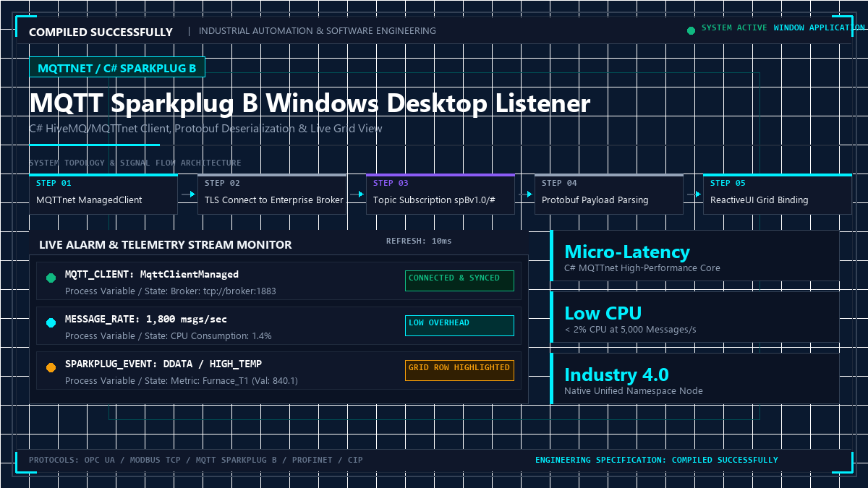Click the PROTOCOLS footer text

click(196, 460)
